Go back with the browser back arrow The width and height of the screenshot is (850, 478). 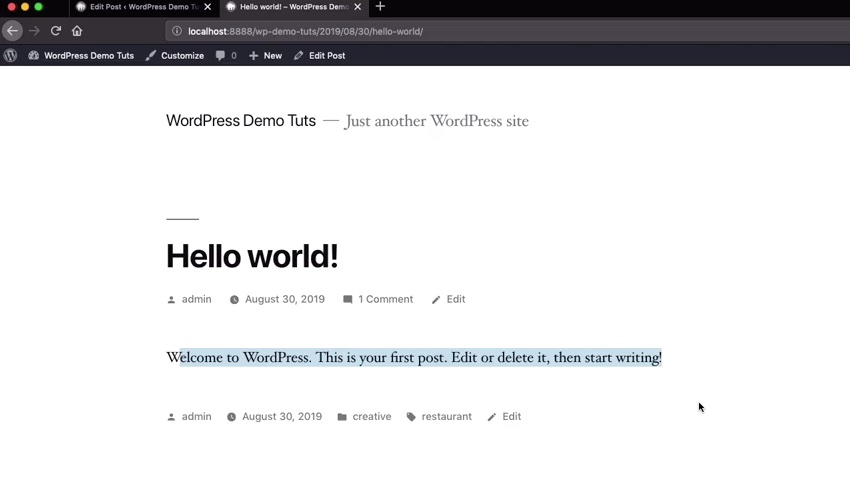(x=12, y=31)
